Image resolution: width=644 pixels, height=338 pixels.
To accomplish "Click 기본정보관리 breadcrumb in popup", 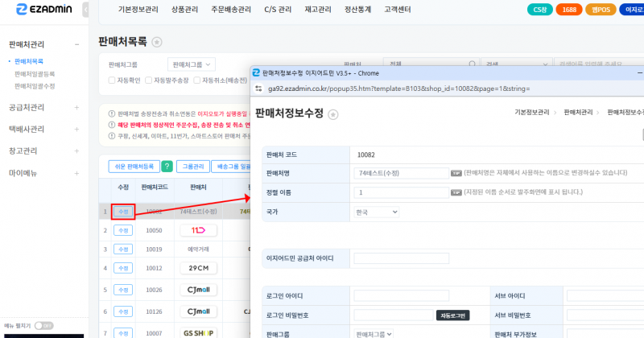I will point(532,112).
